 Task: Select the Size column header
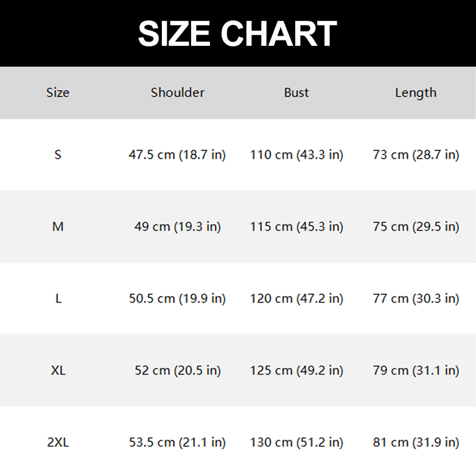58,93
